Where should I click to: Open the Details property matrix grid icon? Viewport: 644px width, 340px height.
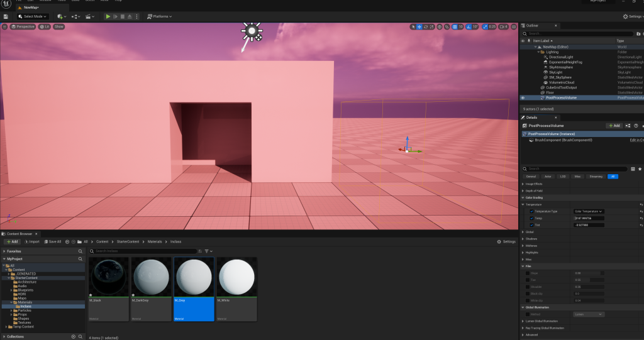(633, 169)
